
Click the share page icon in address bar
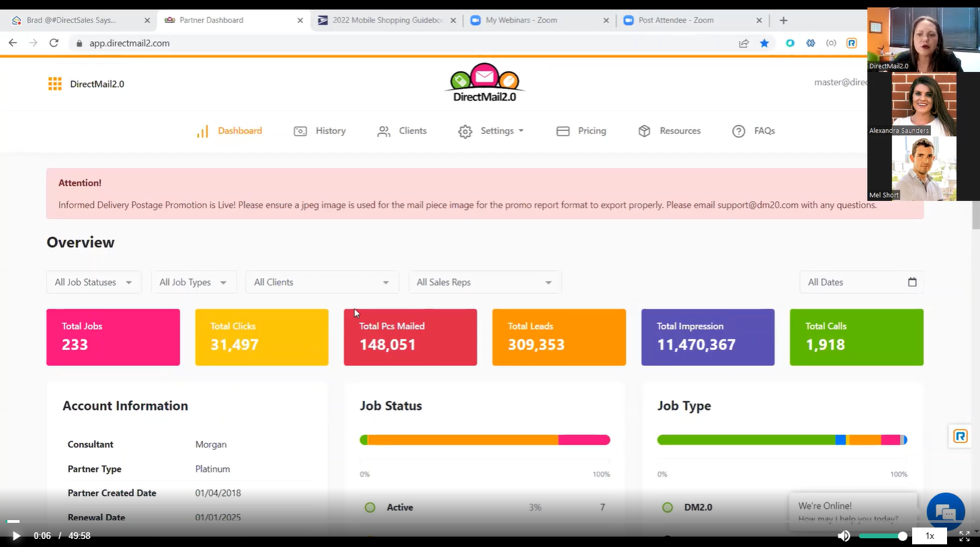744,43
